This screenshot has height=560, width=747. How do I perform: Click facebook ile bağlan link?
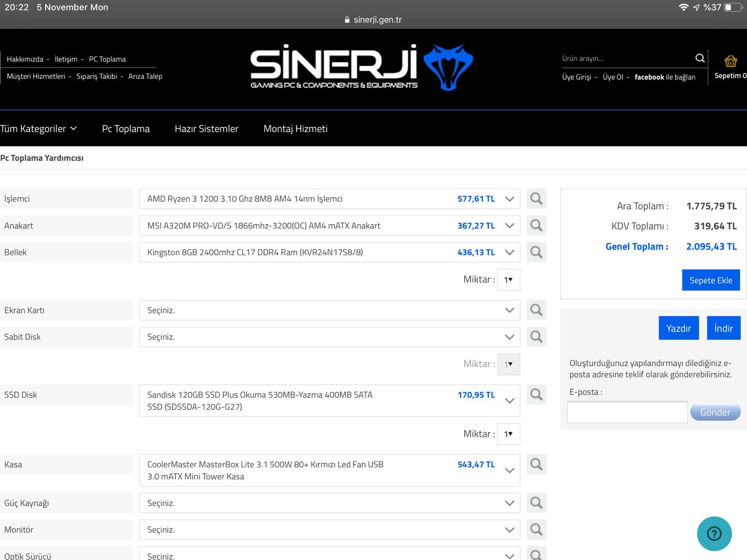pos(665,77)
